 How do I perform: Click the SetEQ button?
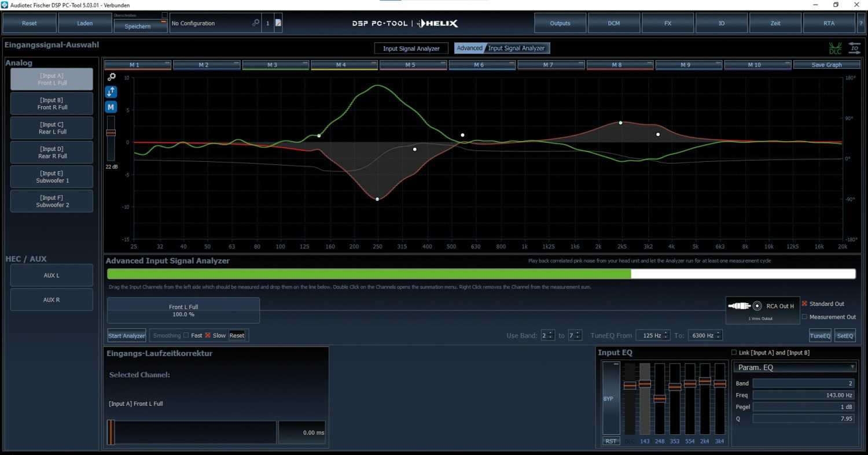coord(845,335)
